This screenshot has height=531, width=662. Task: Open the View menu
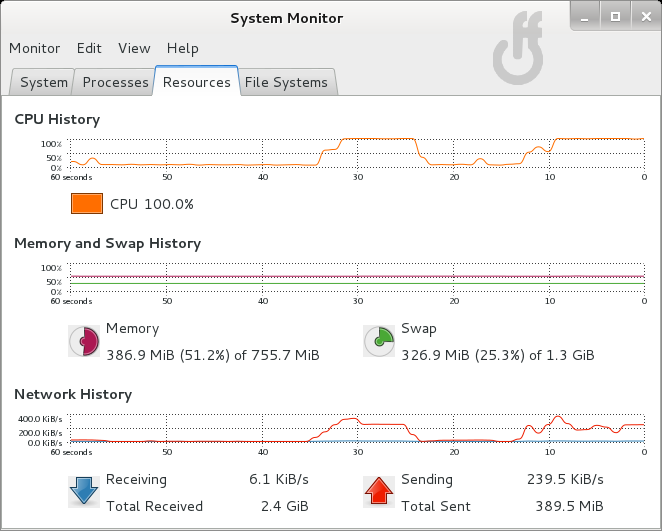[134, 48]
